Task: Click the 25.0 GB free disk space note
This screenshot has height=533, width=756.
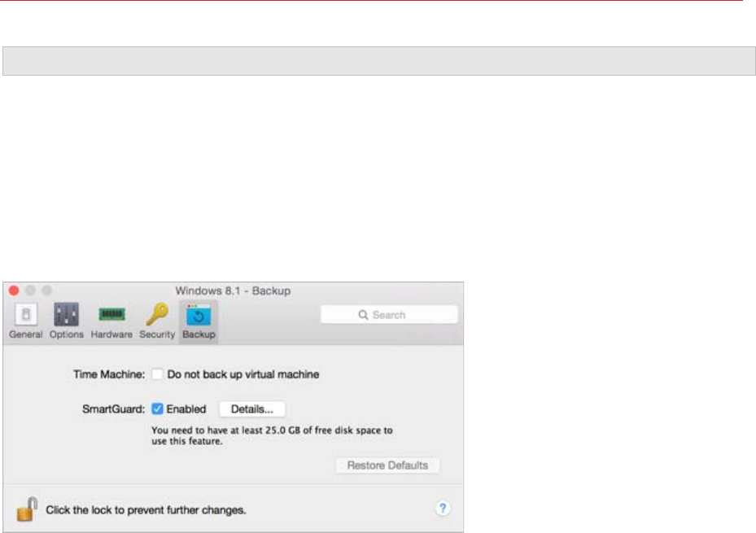Action: pyautogui.click(x=272, y=435)
